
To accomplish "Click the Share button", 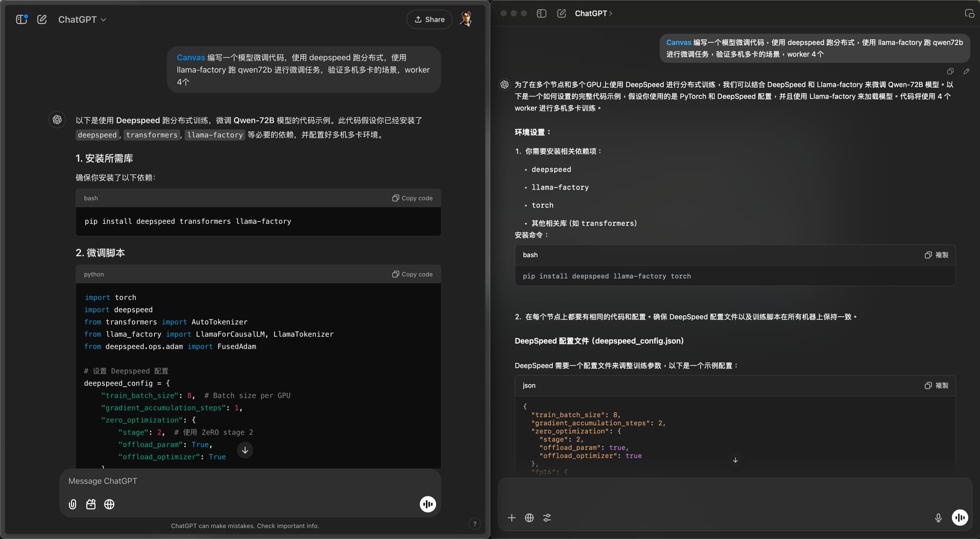I will (x=429, y=19).
